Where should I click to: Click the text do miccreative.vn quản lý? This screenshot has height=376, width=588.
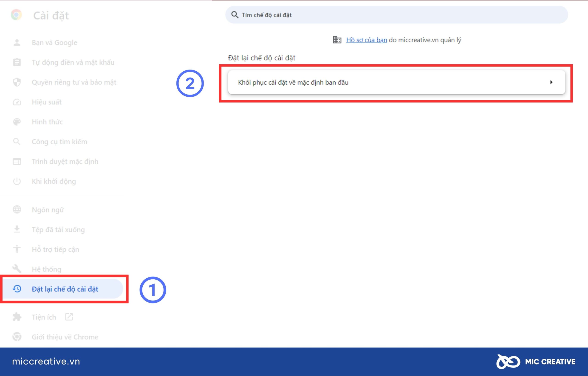pyautogui.click(x=425, y=40)
